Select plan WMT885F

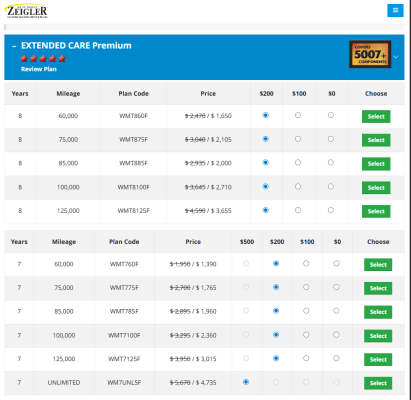click(x=376, y=164)
